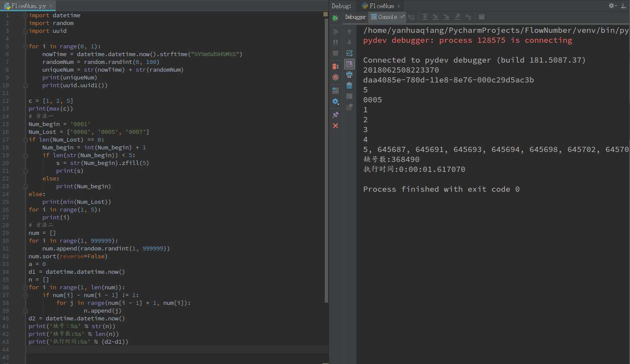Click the uuid output line in console
The width and height of the screenshot is (630, 364).
[x=449, y=80]
